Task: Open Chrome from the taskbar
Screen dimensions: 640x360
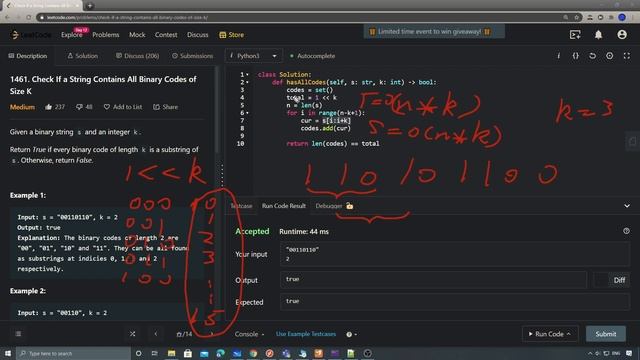Action: (x=253, y=353)
